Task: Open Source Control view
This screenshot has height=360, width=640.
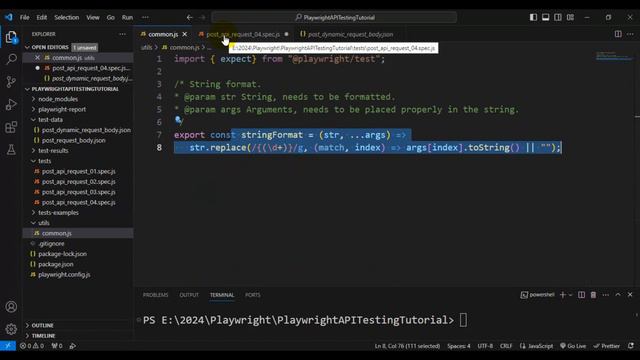Action: coord(11,82)
